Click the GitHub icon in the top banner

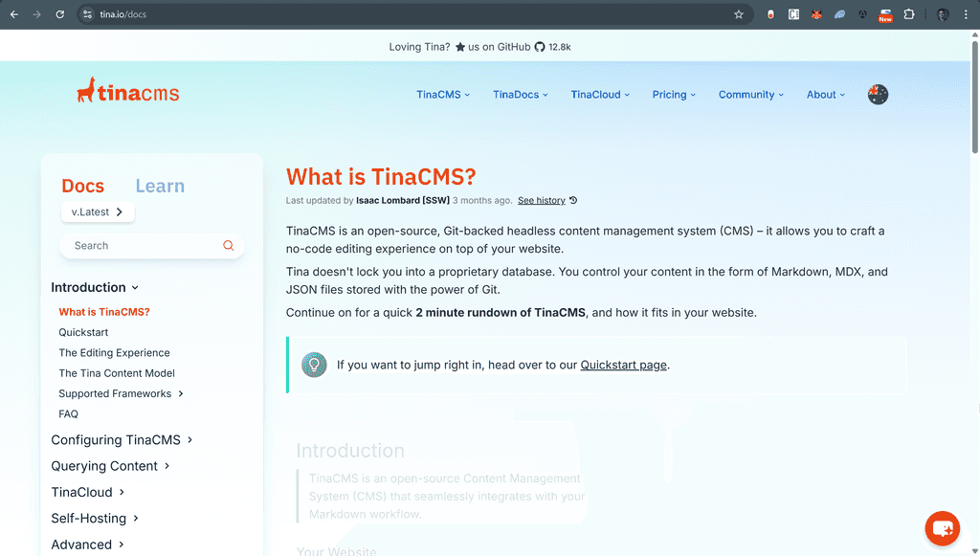point(538,46)
